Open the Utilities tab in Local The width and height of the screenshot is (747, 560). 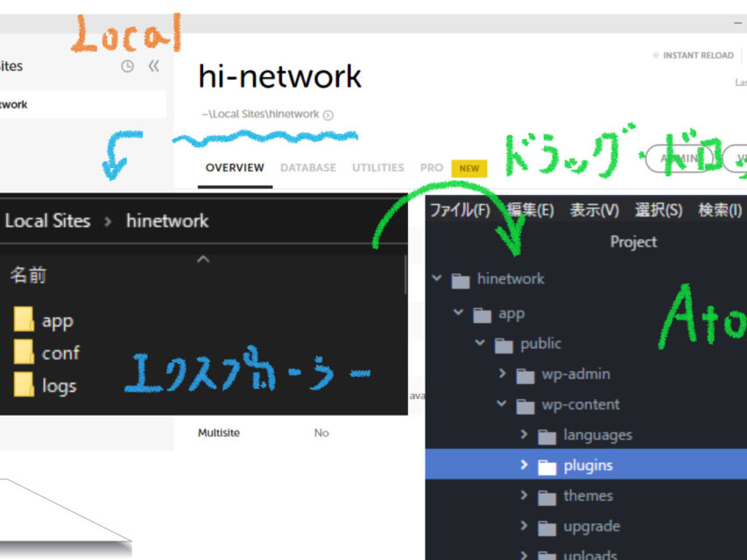click(x=378, y=168)
